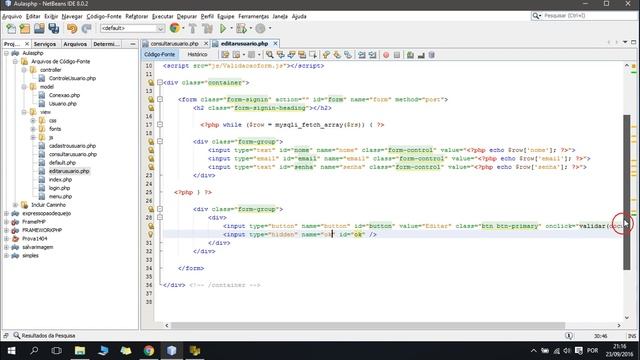
Task: Open the Profile Project dropdown arrow
Action: click(x=270, y=29)
